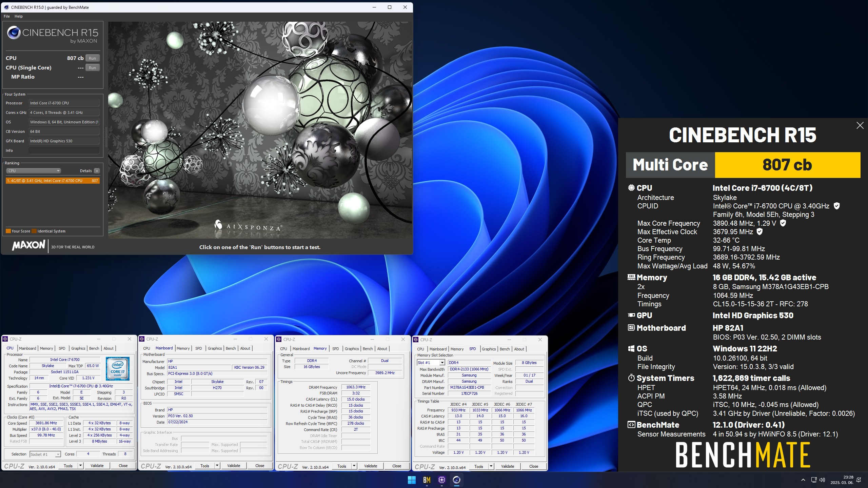This screenshot has height=488, width=868.
Task: Open Tools dropdown arrow in SPD CPU-Z
Action: (x=491, y=466)
